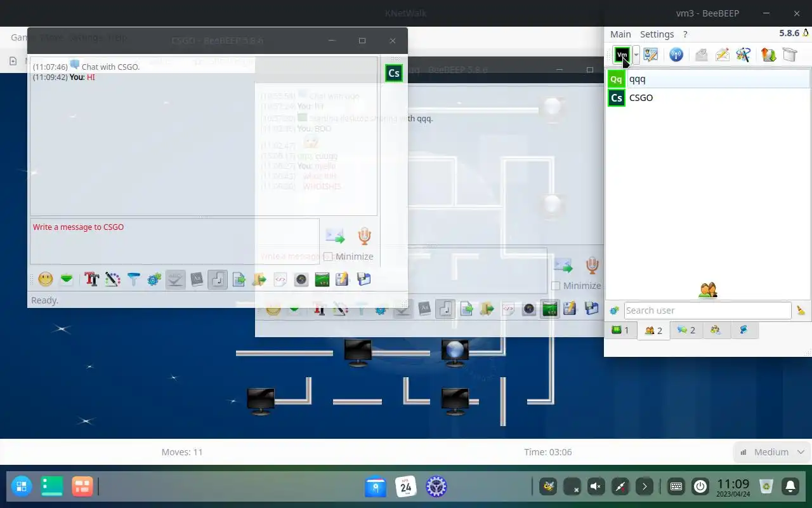812x508 pixels.
Task: Switch to chats tab labeled 2
Action: [686, 330]
